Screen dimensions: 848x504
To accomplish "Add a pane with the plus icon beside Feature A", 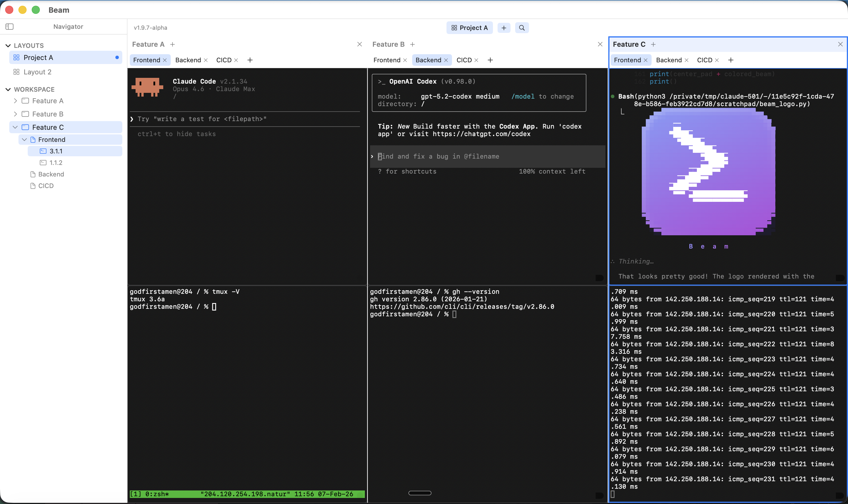I will (x=172, y=44).
